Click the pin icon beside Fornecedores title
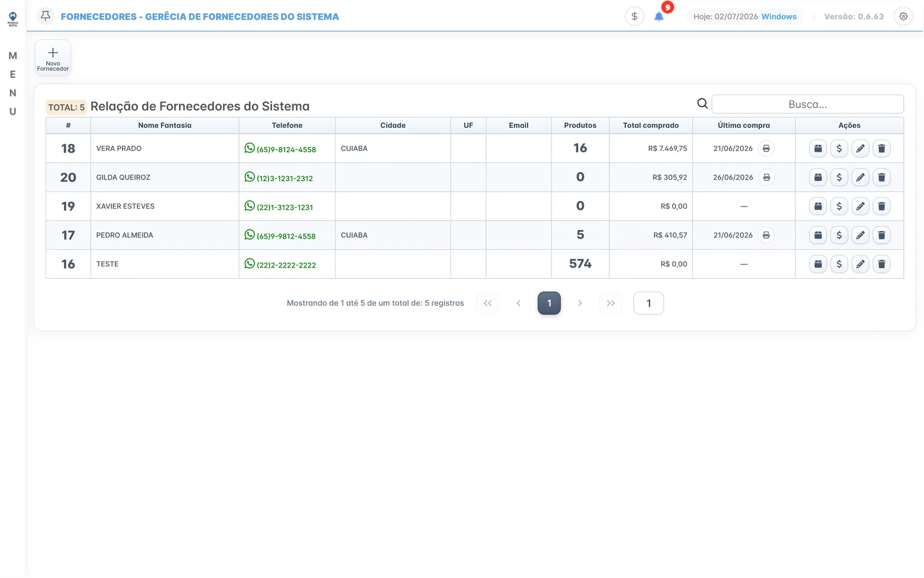 pos(46,16)
